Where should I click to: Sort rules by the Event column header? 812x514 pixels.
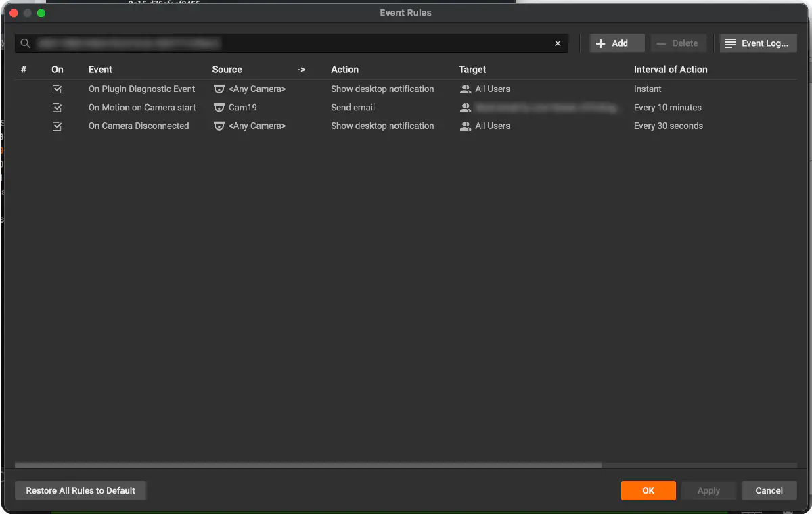tap(100, 69)
